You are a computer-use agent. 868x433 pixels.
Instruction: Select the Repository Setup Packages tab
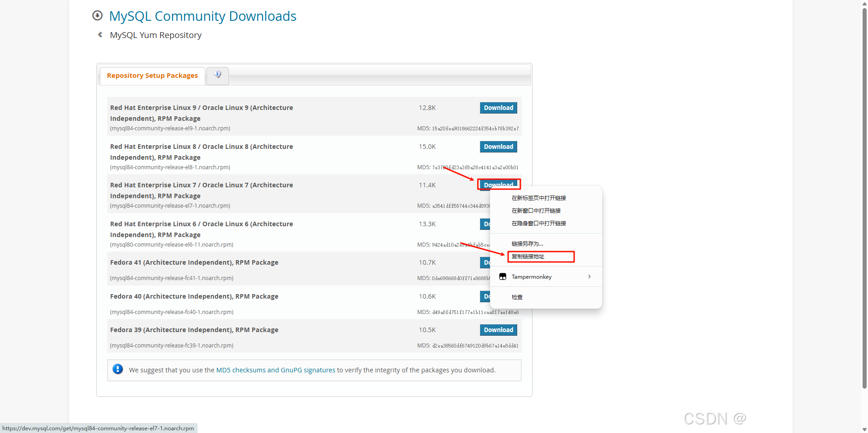point(152,76)
